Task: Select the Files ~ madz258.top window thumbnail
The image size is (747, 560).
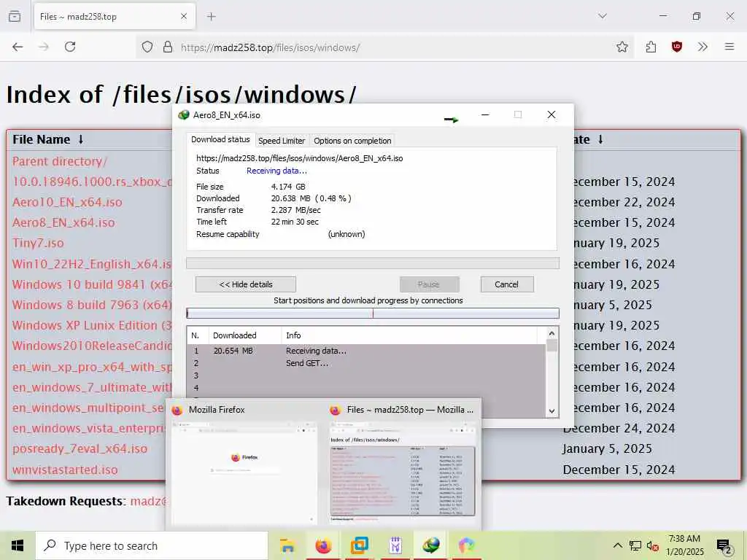Action: coord(402,464)
